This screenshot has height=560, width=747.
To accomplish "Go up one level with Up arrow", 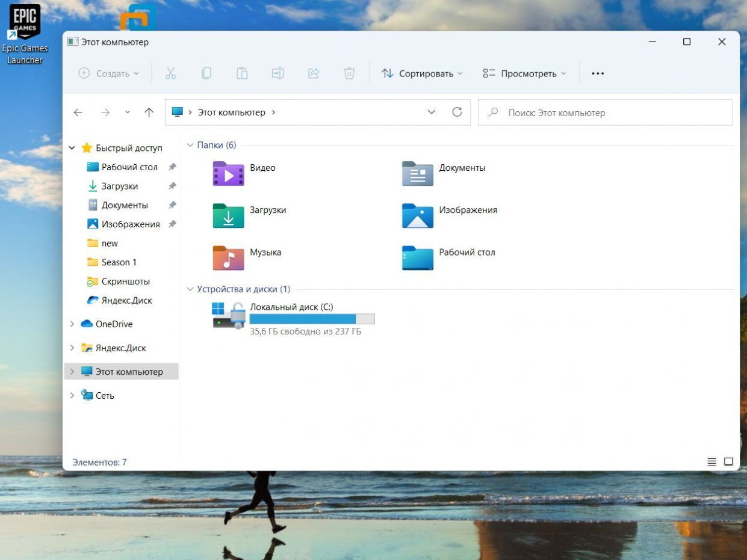I will [149, 112].
